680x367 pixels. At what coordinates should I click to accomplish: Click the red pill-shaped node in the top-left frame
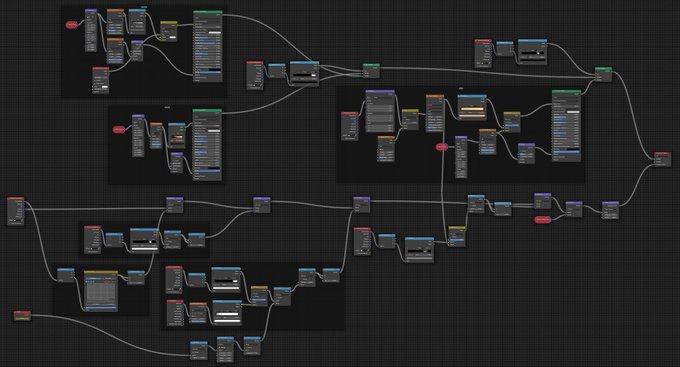tap(72, 25)
